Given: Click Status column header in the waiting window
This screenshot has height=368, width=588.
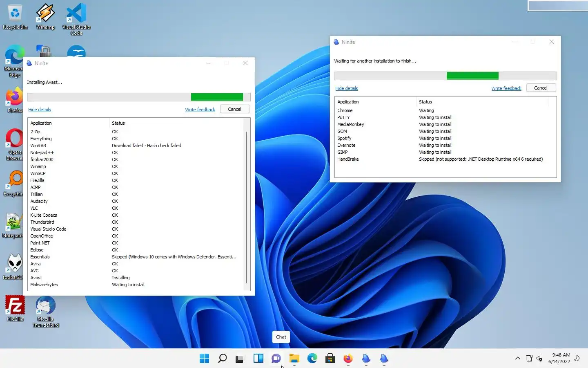Looking at the screenshot, I should [482, 102].
